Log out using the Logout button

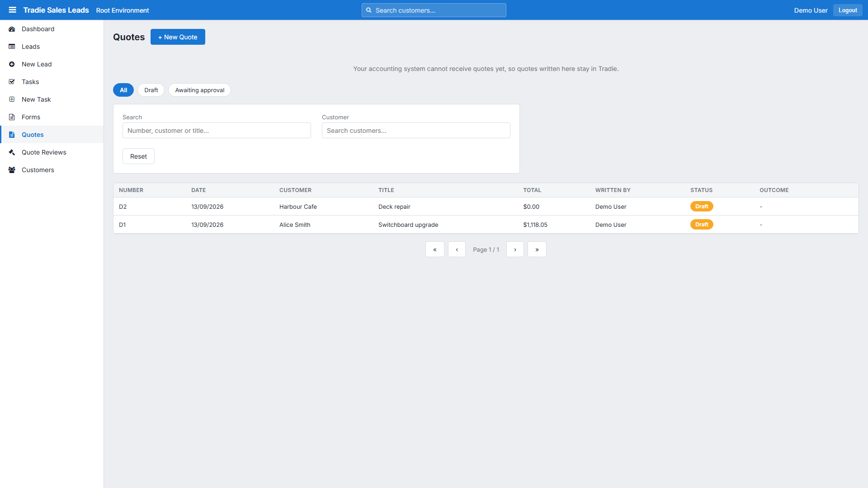pos(848,10)
